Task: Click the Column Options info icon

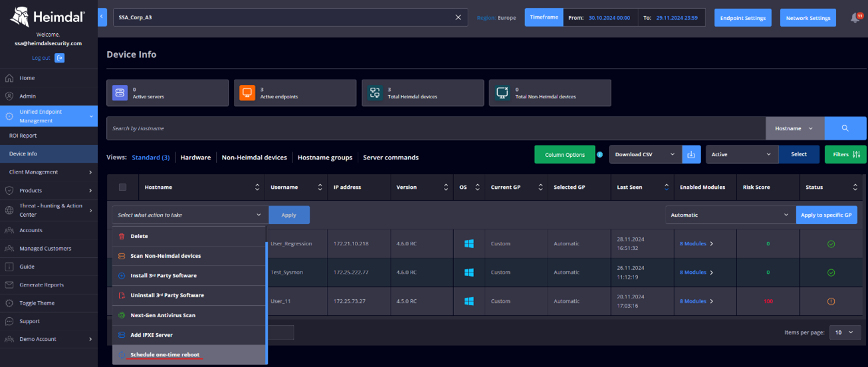Action: tap(599, 154)
